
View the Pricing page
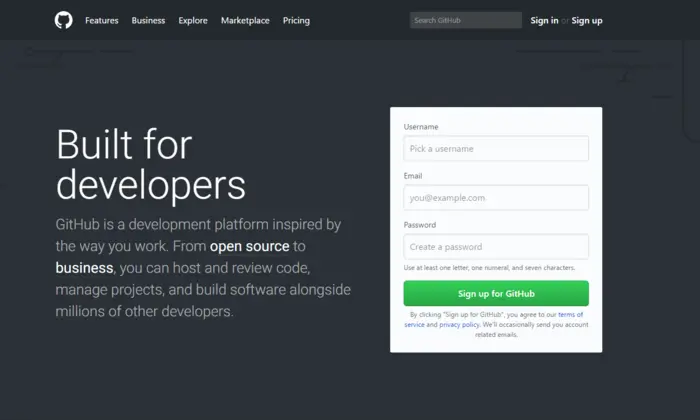click(x=296, y=21)
